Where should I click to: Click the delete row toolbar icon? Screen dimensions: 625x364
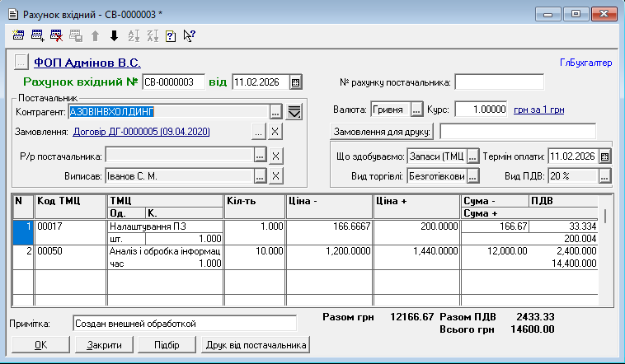(x=57, y=35)
